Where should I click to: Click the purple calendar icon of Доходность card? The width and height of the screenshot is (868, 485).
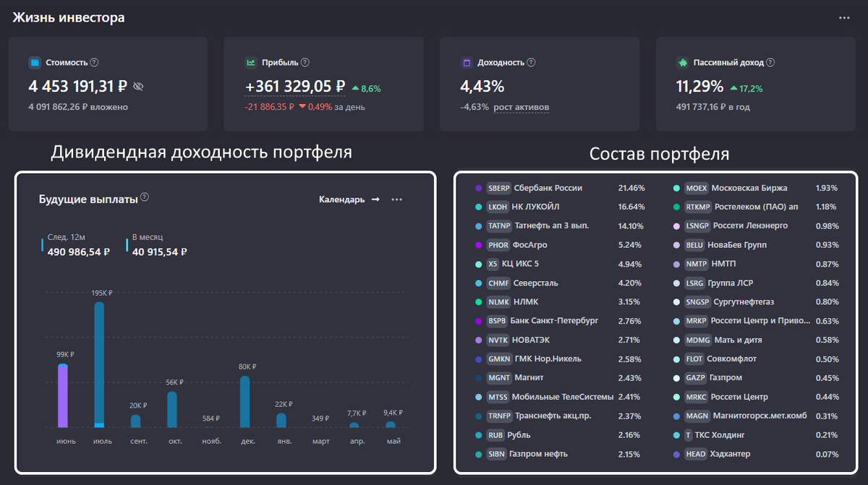coord(467,62)
